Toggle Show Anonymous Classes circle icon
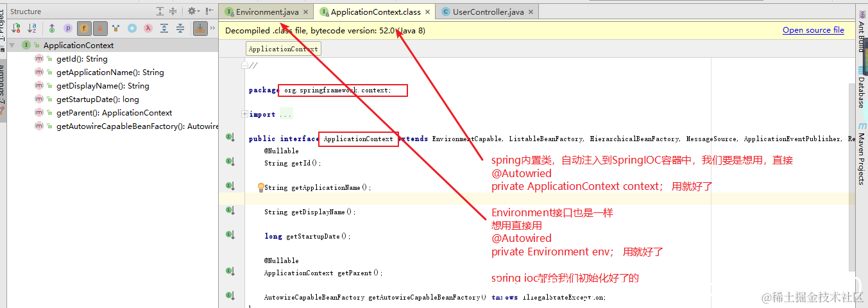This screenshot has height=308, width=868. pyautogui.click(x=132, y=28)
